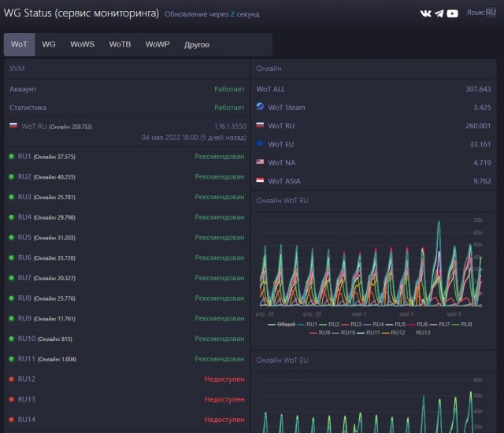Screen dimensions: 504x433
Task: Open the YouTube channel icon
Action: (452, 13)
